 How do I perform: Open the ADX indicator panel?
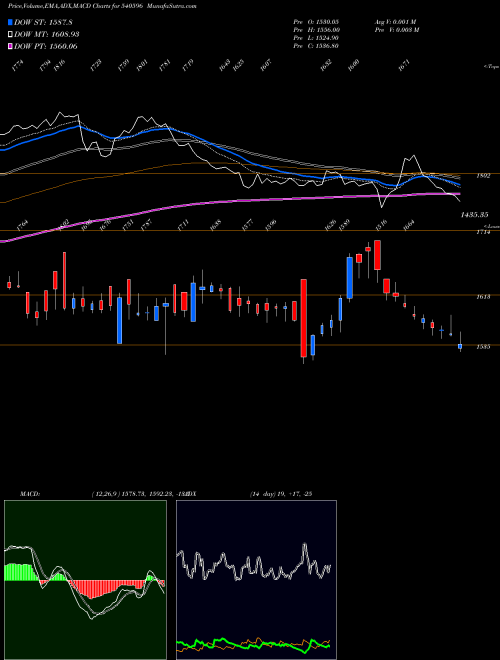pyautogui.click(x=256, y=580)
